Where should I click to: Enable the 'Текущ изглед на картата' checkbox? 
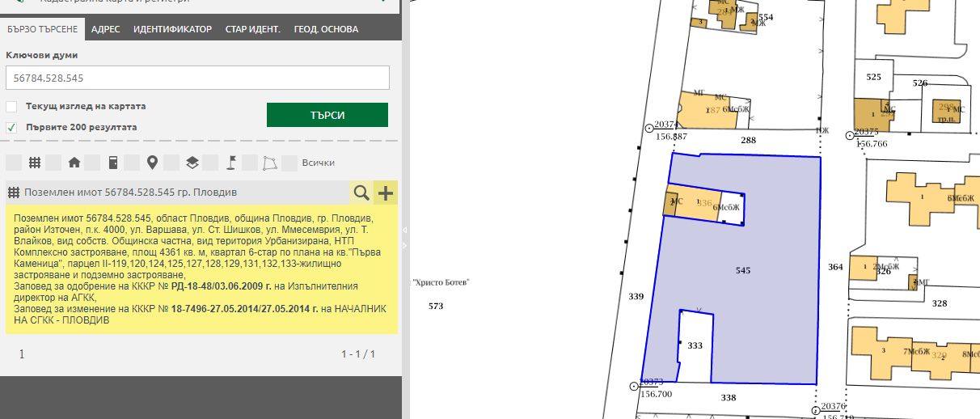tap(11, 106)
